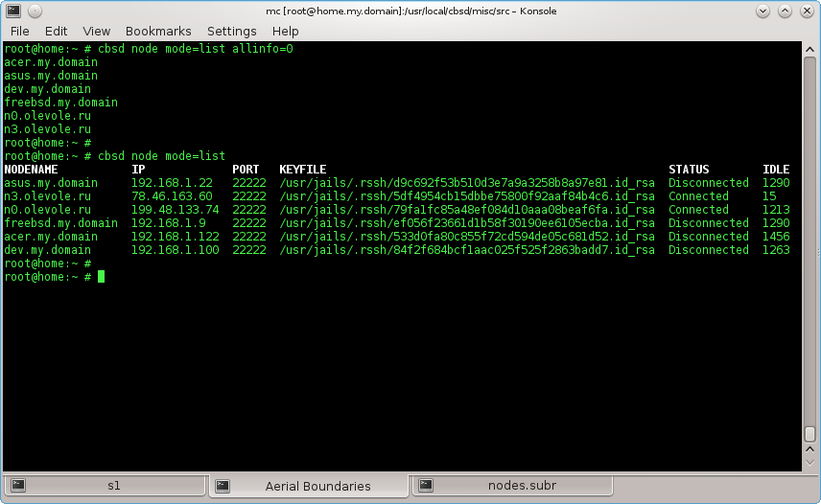Click the scrollbar up arrow at top
Screen dimensions: 821x504
point(809,50)
